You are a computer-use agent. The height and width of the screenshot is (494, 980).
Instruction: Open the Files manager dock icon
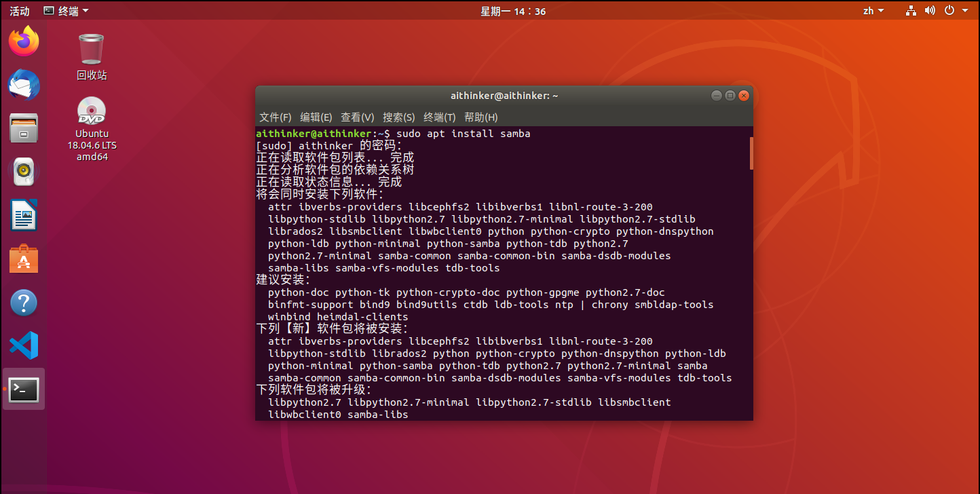[x=24, y=128]
